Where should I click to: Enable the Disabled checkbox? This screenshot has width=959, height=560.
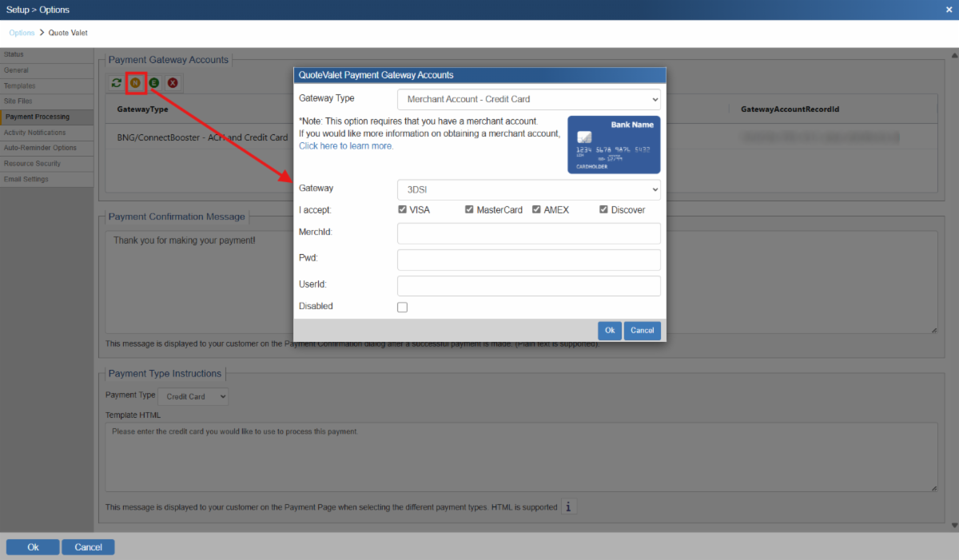point(402,307)
